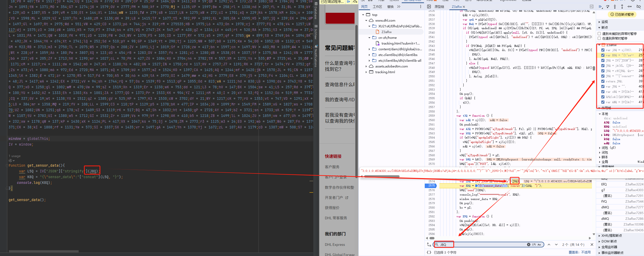Expand etc.clientlibs/dhl/clientlibs folder
Viewport: 644px width, 256px height.
tap(369, 55)
